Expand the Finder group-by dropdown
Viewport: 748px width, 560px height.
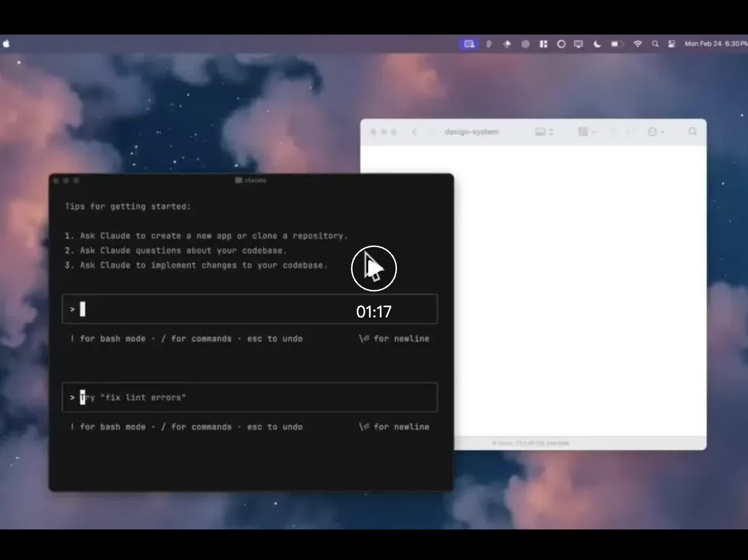tap(587, 132)
